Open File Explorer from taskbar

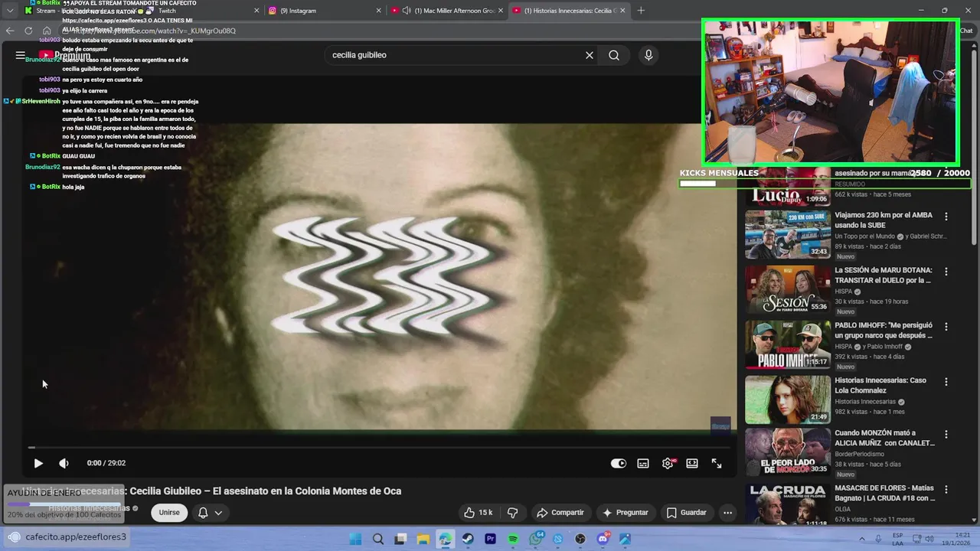point(423,539)
